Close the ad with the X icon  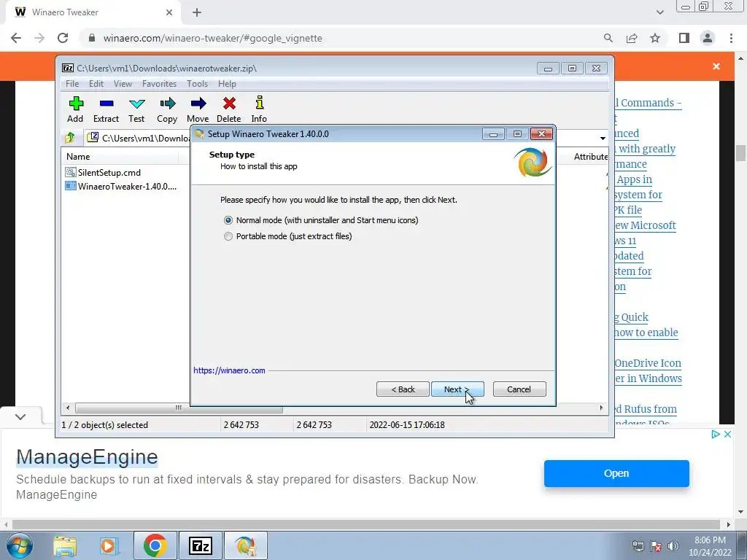(727, 435)
